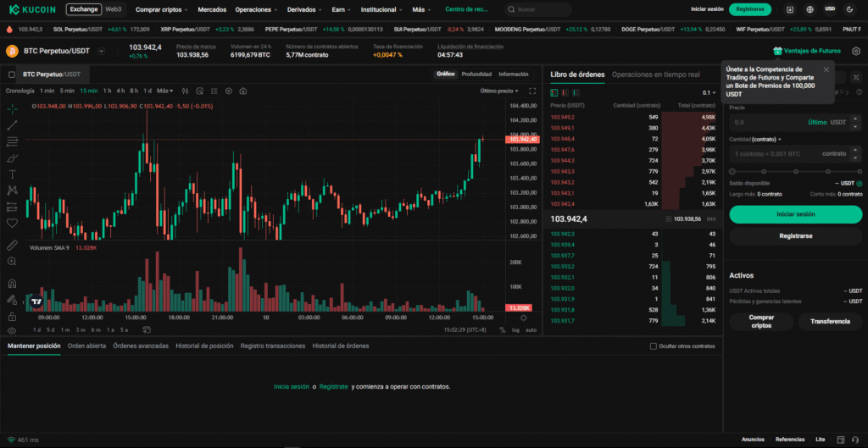Open language selection globe icon
Viewport: 868px width, 448px height.
coord(810,9)
